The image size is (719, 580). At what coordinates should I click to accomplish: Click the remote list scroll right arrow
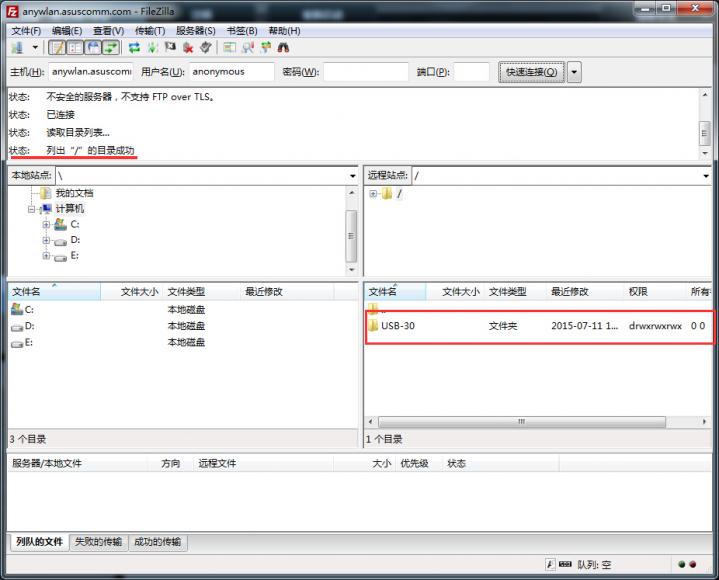(705, 421)
